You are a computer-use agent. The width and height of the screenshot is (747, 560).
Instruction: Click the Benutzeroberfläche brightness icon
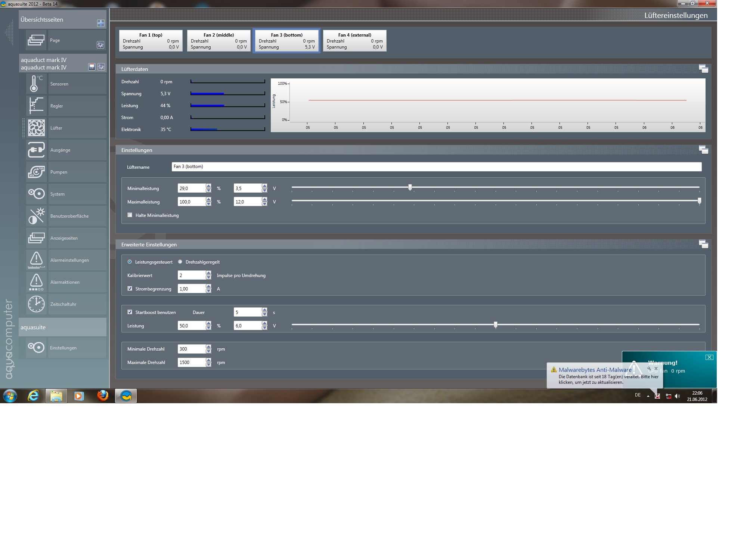(x=36, y=216)
